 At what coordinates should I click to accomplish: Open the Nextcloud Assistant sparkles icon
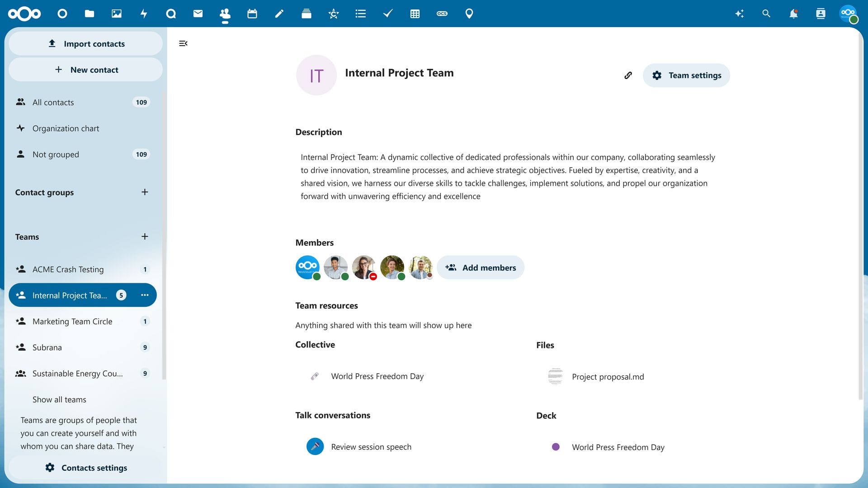(739, 14)
